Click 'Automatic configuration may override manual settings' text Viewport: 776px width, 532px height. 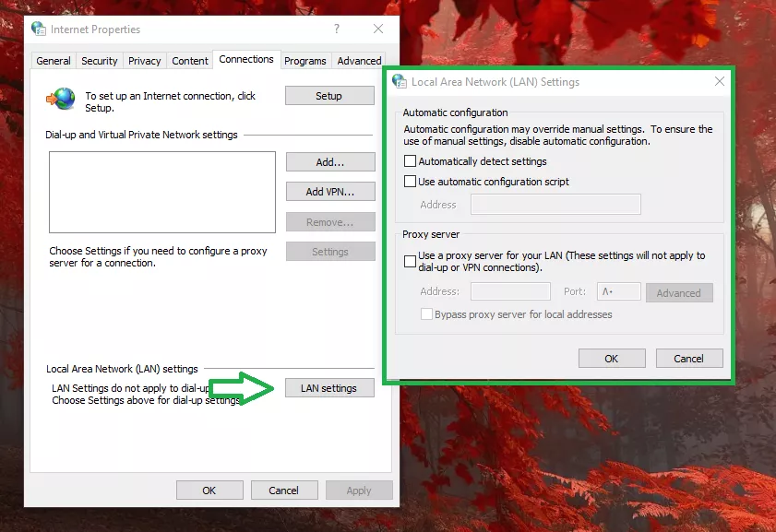[557, 135]
